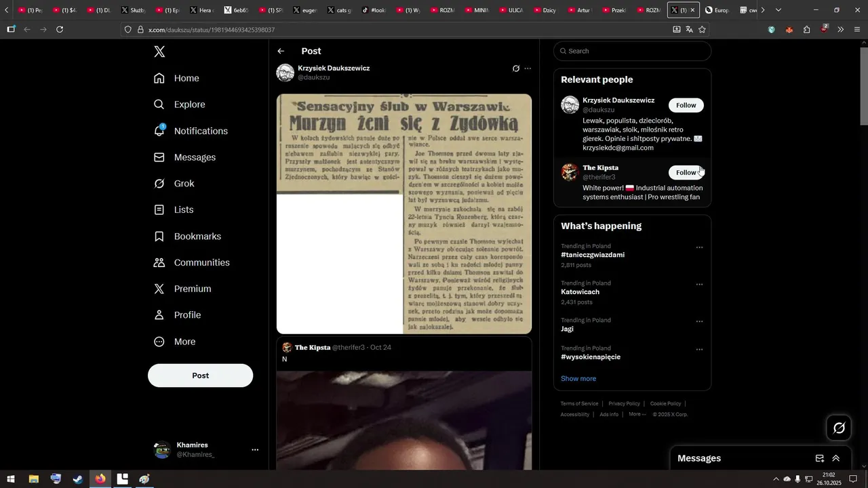The width and height of the screenshot is (868, 488).
Task: Compose new message in Messages drawer
Action: (819, 459)
